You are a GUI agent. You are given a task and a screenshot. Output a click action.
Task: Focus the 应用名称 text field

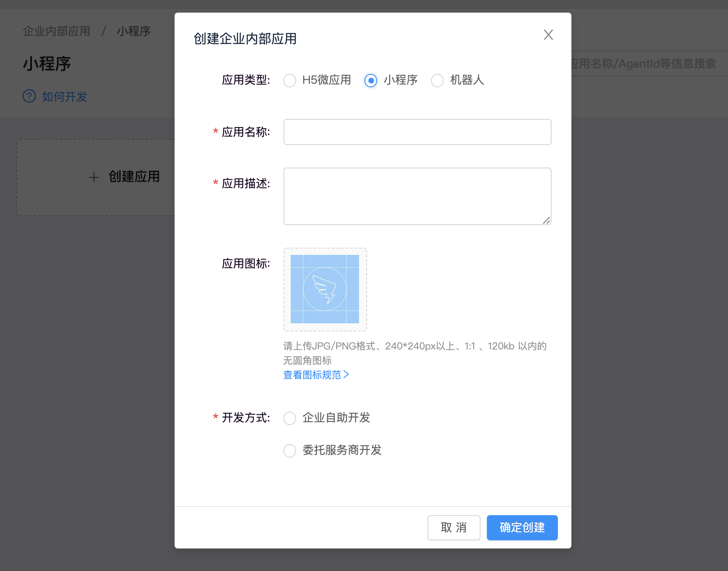[417, 132]
